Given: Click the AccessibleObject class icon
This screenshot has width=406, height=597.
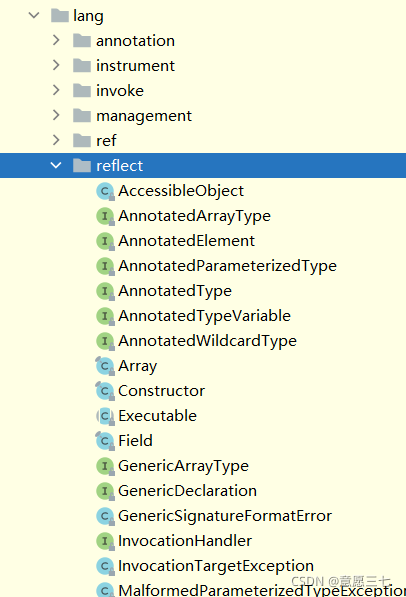Looking at the screenshot, I should pos(105,191).
